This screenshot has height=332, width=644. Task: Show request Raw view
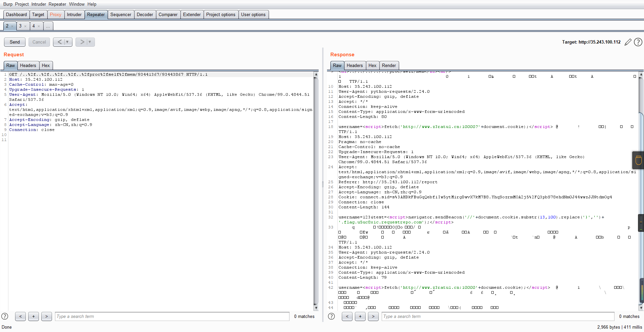pyautogui.click(x=11, y=66)
